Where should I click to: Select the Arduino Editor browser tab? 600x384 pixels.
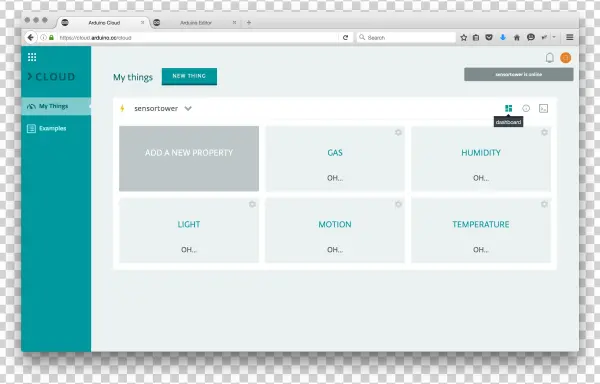click(195, 23)
